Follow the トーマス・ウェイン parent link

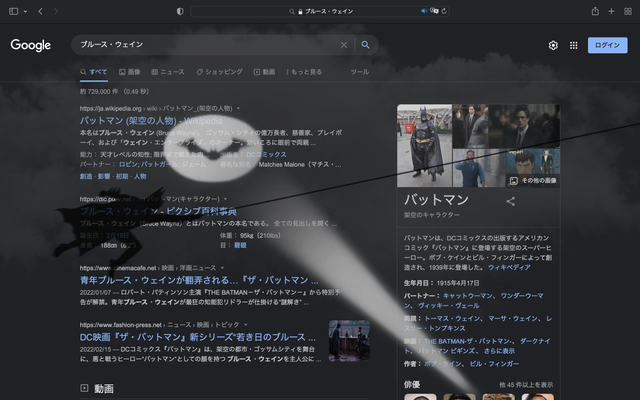point(452,319)
